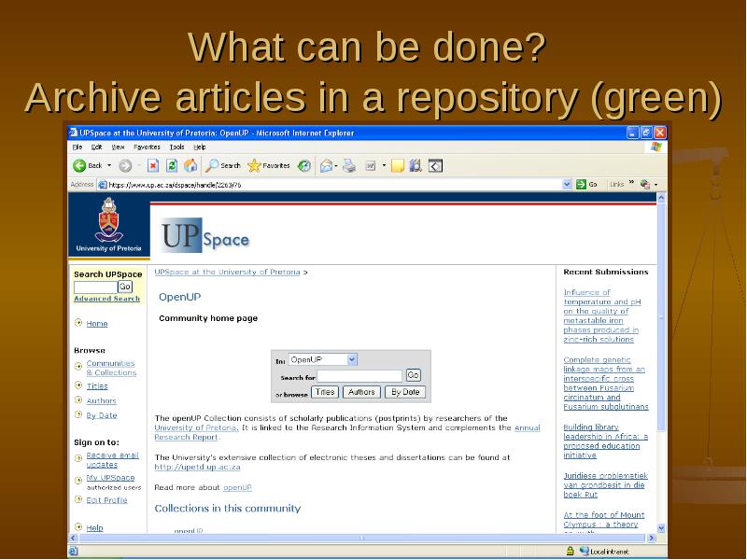The width and height of the screenshot is (747, 560).
Task: Expand the address bar dropdown arrow
Action: pyautogui.click(x=567, y=184)
